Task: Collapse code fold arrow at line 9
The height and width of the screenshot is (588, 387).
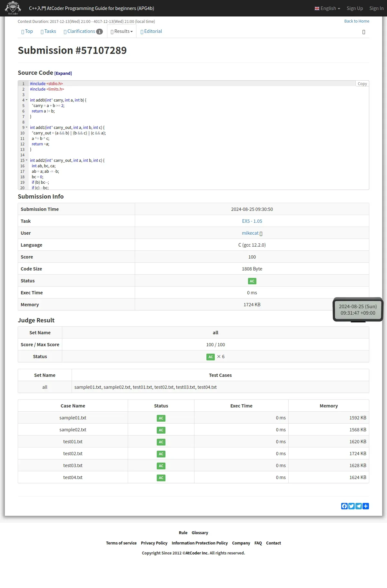Action: 27,127
